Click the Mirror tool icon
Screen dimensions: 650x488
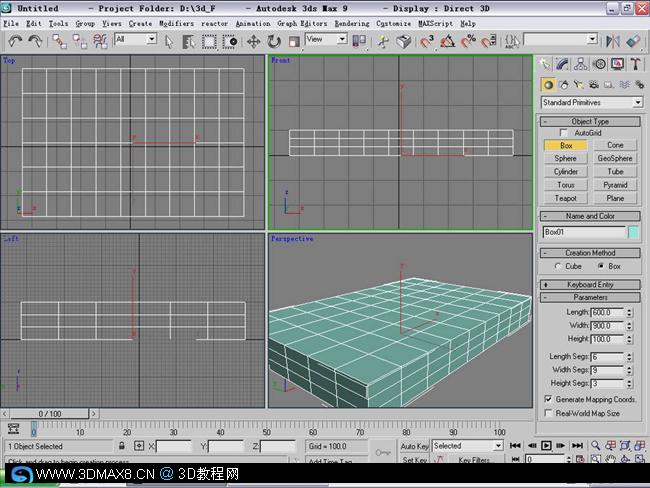(613, 41)
